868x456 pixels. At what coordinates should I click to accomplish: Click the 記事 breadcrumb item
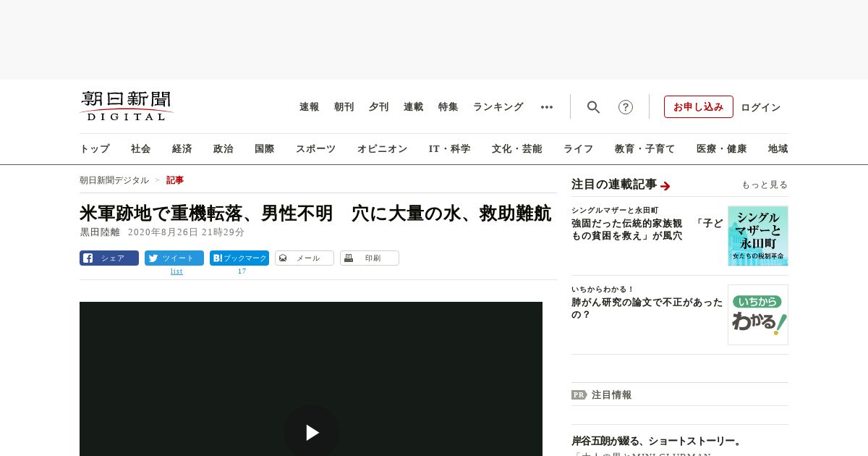click(175, 180)
